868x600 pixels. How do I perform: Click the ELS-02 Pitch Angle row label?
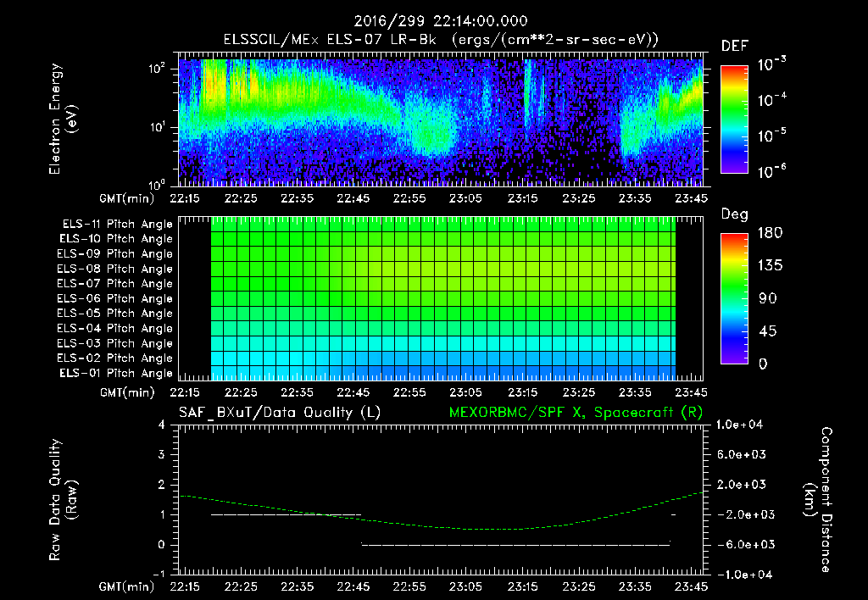pyautogui.click(x=115, y=358)
